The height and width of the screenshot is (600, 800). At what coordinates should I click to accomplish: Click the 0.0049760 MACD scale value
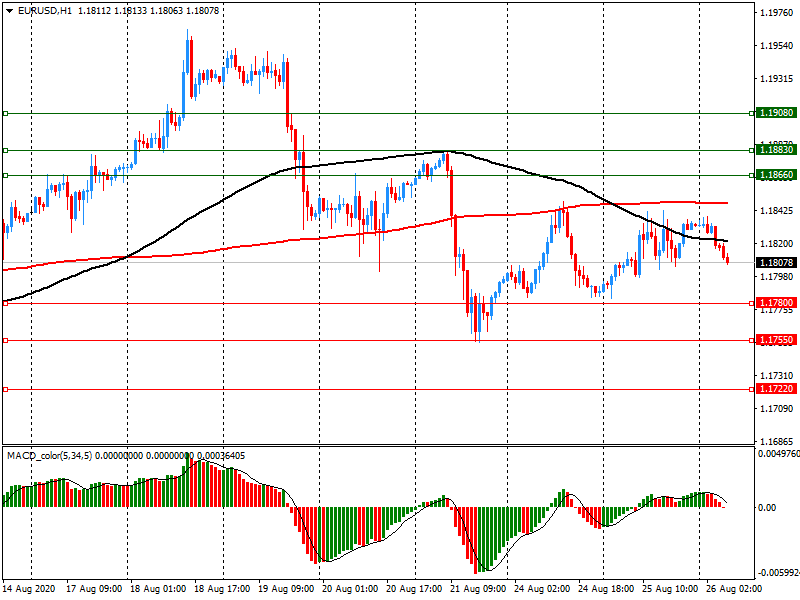779,454
